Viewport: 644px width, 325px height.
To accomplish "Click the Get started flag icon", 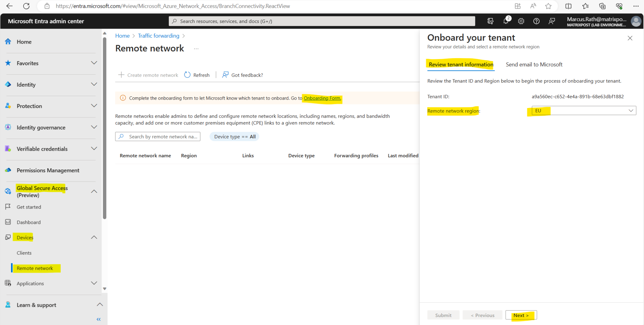I will click(8, 207).
